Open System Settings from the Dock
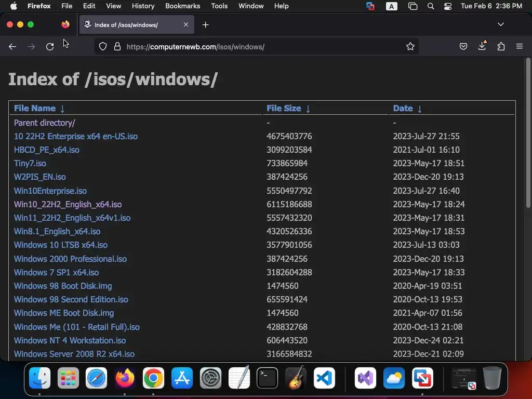 210,378
